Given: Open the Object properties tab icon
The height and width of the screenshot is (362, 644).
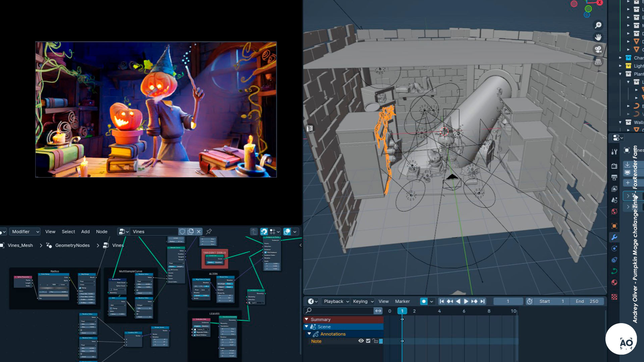Looking at the screenshot, I should point(614,226).
